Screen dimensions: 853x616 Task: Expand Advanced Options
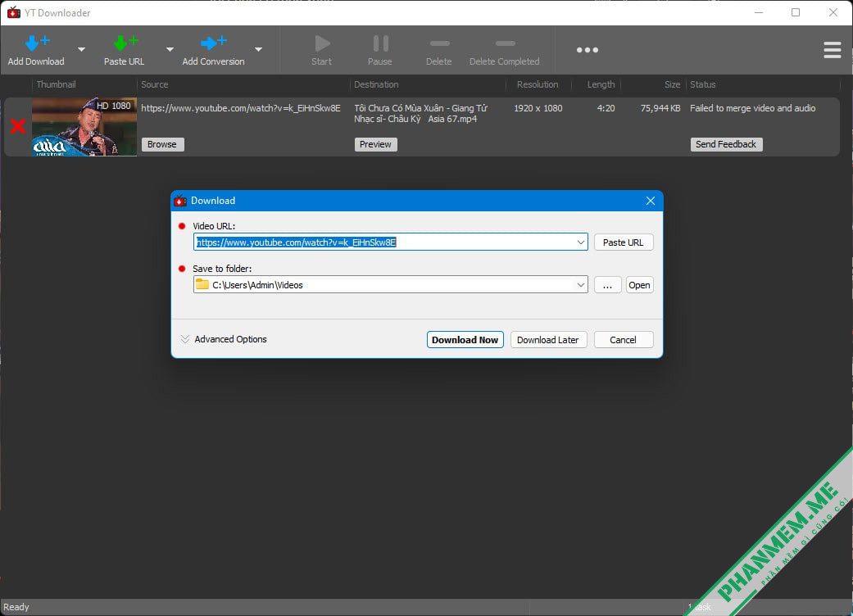coord(224,339)
